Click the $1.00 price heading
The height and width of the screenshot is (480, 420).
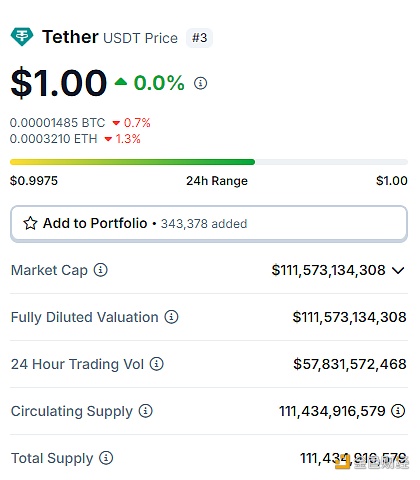coord(59,83)
